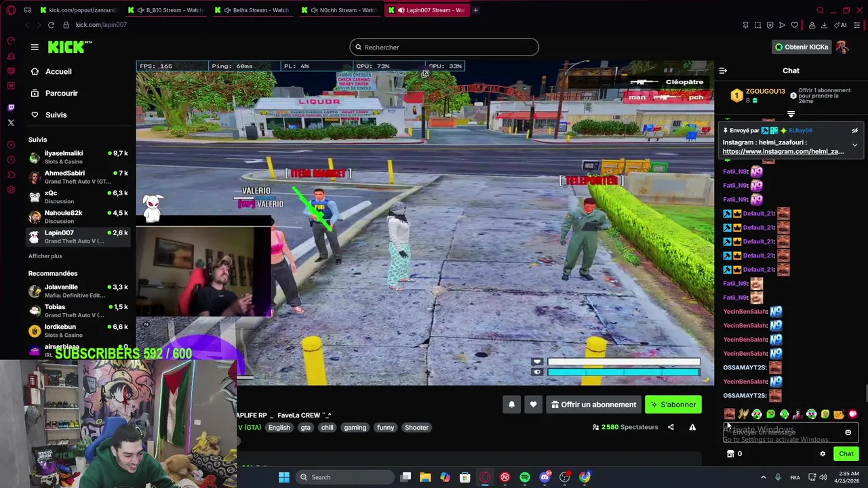Open a new browser tab
Image resolution: width=868 pixels, height=488 pixels.
(475, 10)
